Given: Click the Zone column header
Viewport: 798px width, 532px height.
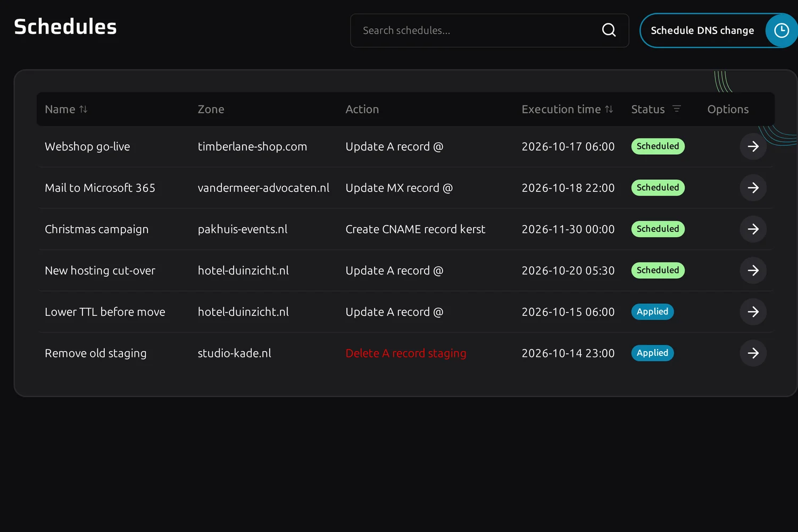Looking at the screenshot, I should (x=211, y=109).
